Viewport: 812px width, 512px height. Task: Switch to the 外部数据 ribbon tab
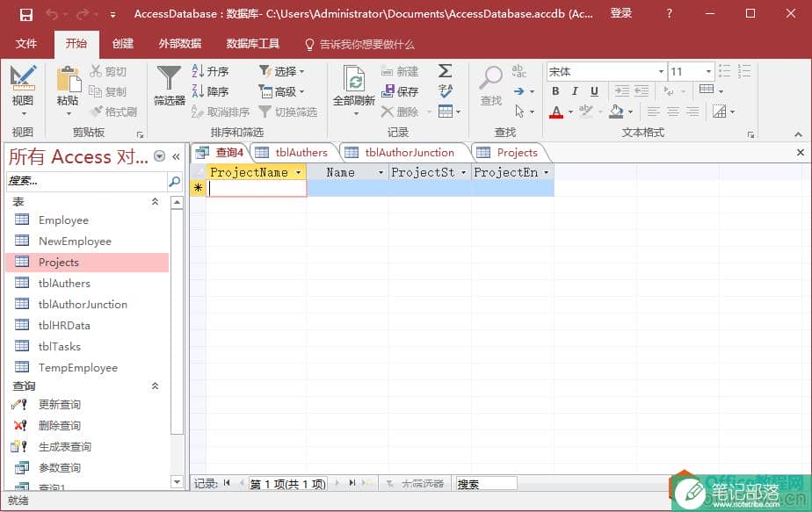coord(179,44)
